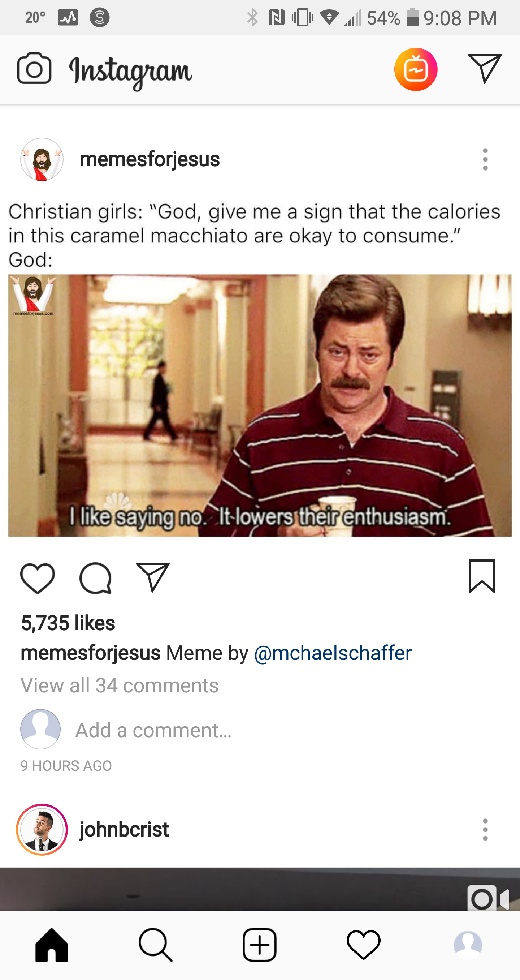Share the memesforjesus post via the paper plane
520x980 pixels.
pyautogui.click(x=153, y=577)
